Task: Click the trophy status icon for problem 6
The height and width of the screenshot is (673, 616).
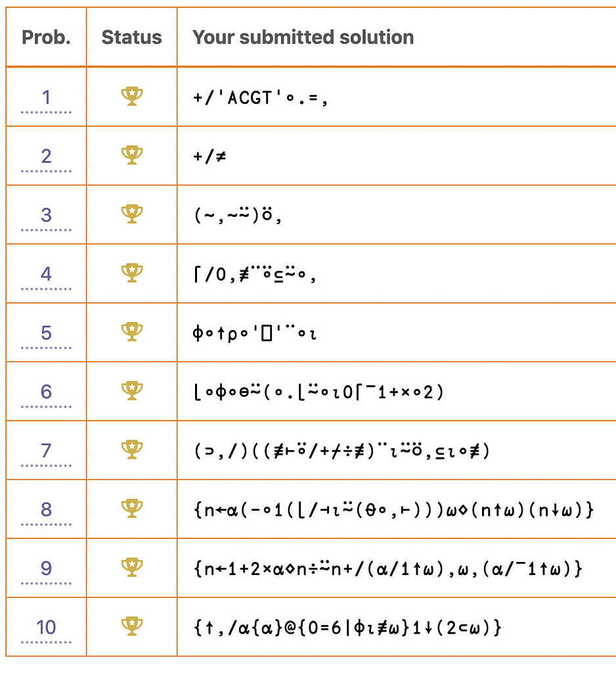Action: click(131, 391)
